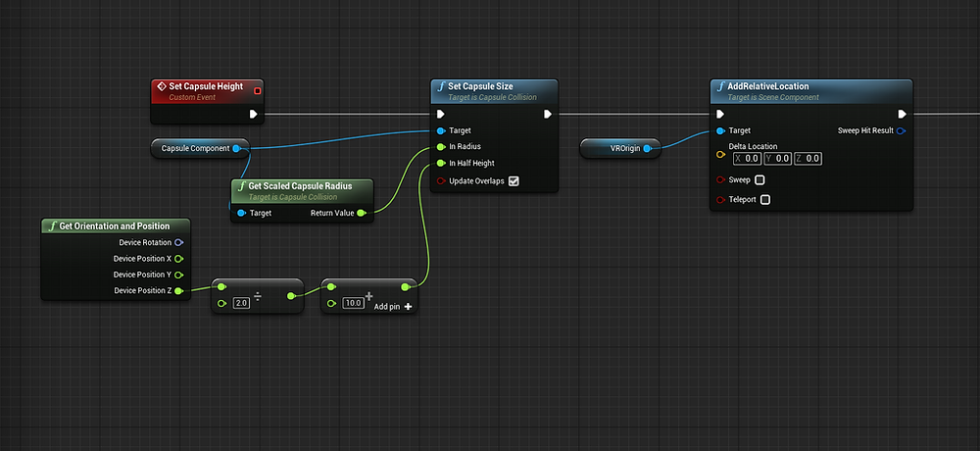This screenshot has height=451, width=980.
Task: Click the Delta Location Y value field
Action: (777, 159)
